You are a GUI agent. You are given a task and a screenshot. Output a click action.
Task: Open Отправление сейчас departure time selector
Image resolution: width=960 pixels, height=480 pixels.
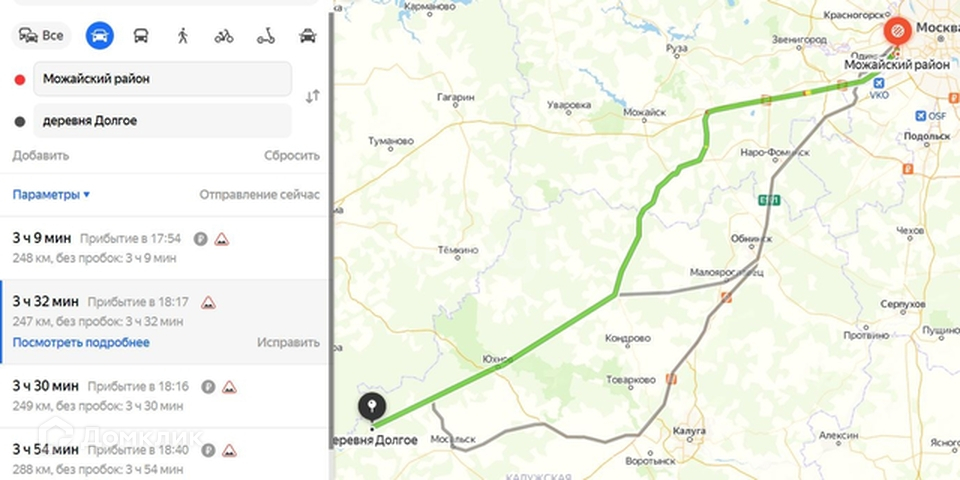[260, 195]
